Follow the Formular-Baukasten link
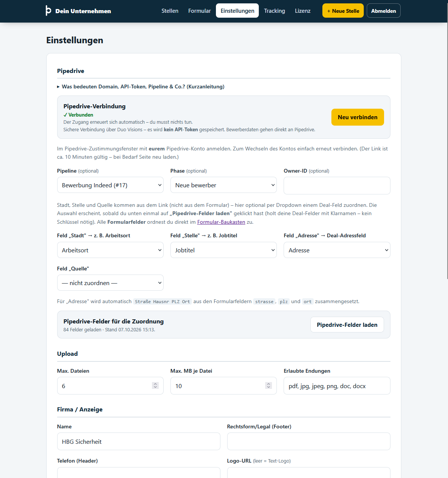This screenshot has width=448, height=478. coord(221,222)
